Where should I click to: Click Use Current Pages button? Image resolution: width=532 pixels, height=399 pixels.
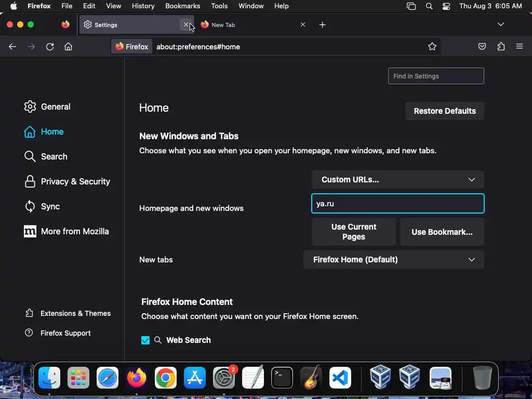pos(353,232)
